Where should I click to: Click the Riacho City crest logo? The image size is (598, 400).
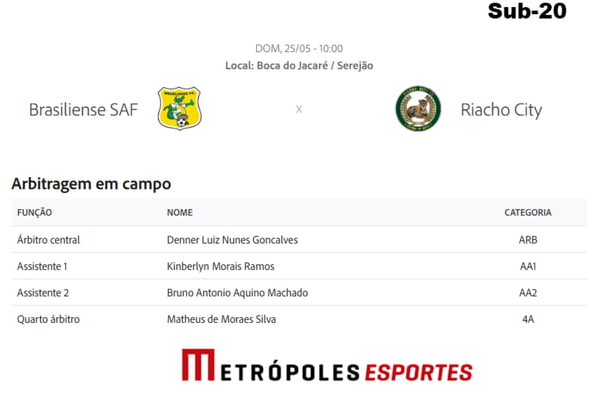(418, 109)
